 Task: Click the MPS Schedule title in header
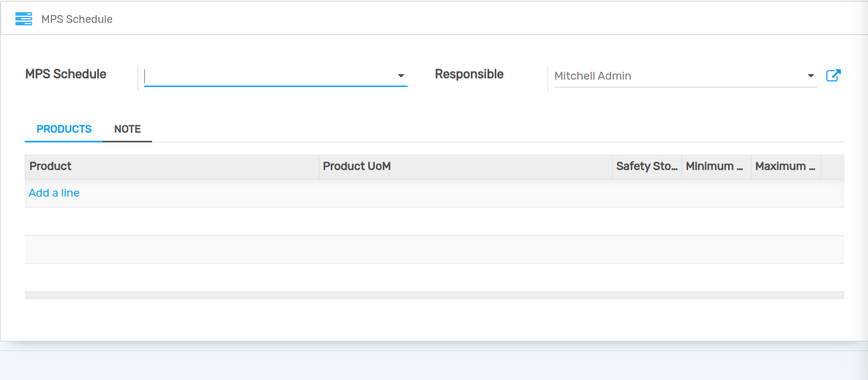[x=77, y=19]
